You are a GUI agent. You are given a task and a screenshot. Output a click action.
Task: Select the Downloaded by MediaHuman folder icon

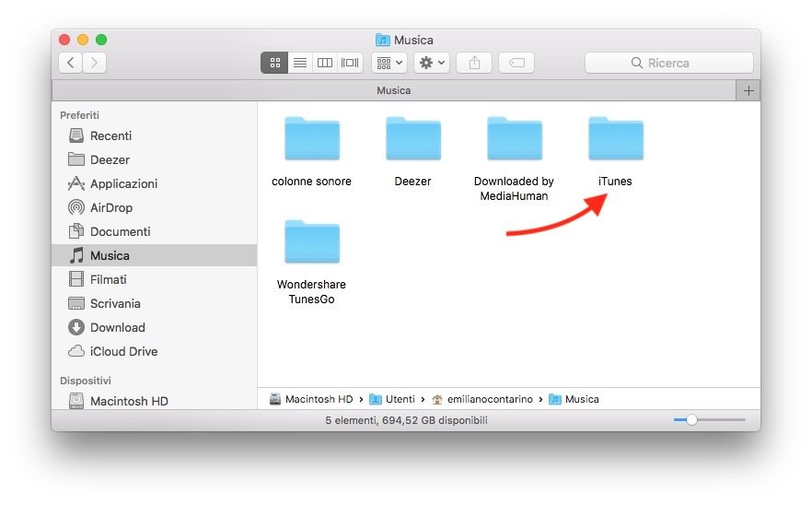coord(515,138)
